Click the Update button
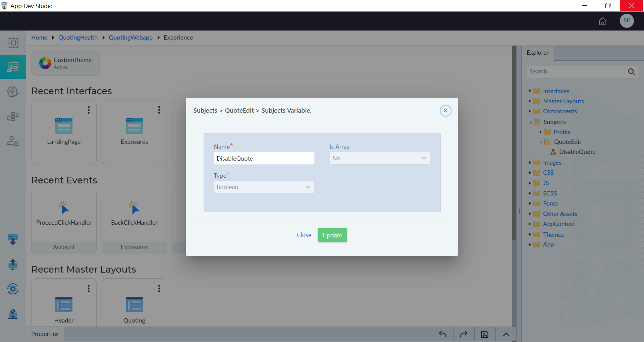 pos(332,235)
